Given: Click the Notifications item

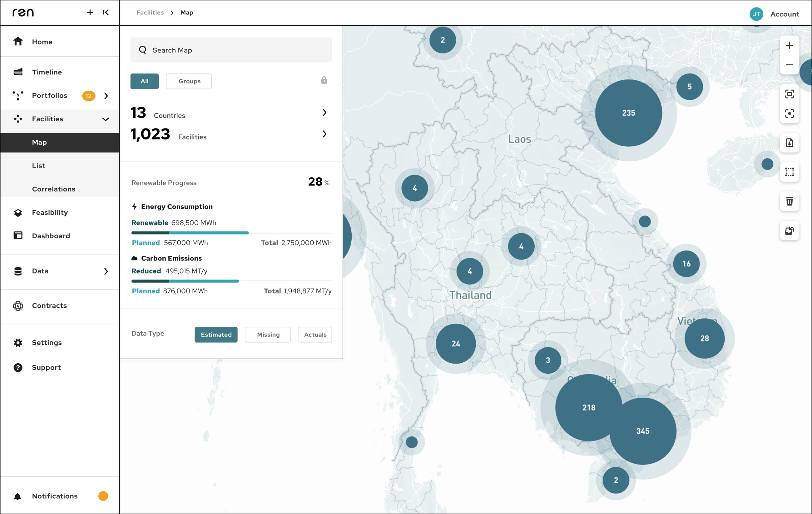Looking at the screenshot, I should pyautogui.click(x=54, y=496).
